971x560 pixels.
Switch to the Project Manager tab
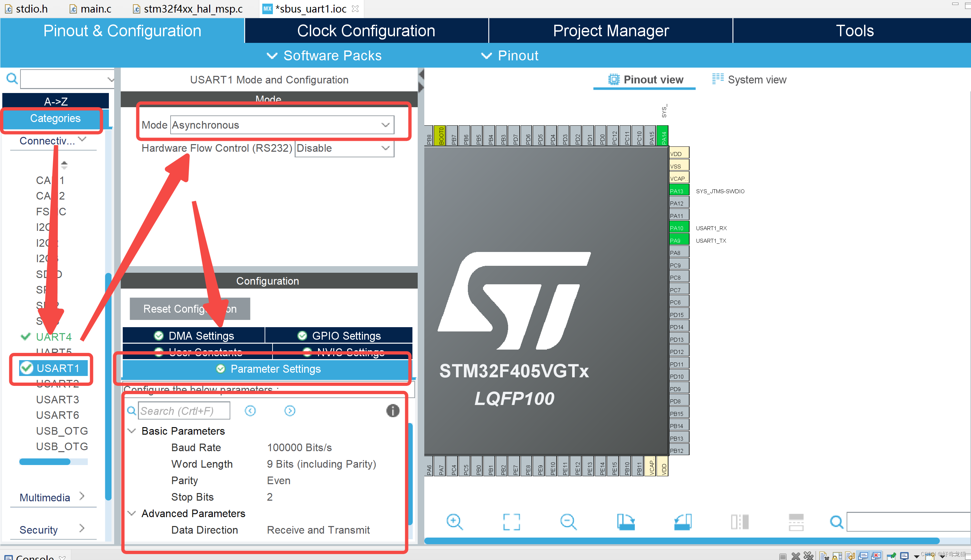(x=610, y=31)
